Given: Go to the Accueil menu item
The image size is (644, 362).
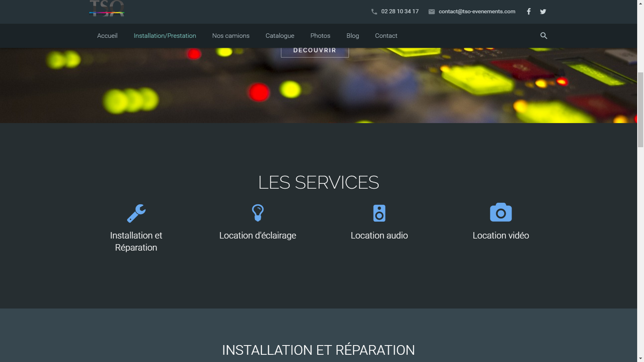Looking at the screenshot, I should pyautogui.click(x=107, y=36).
